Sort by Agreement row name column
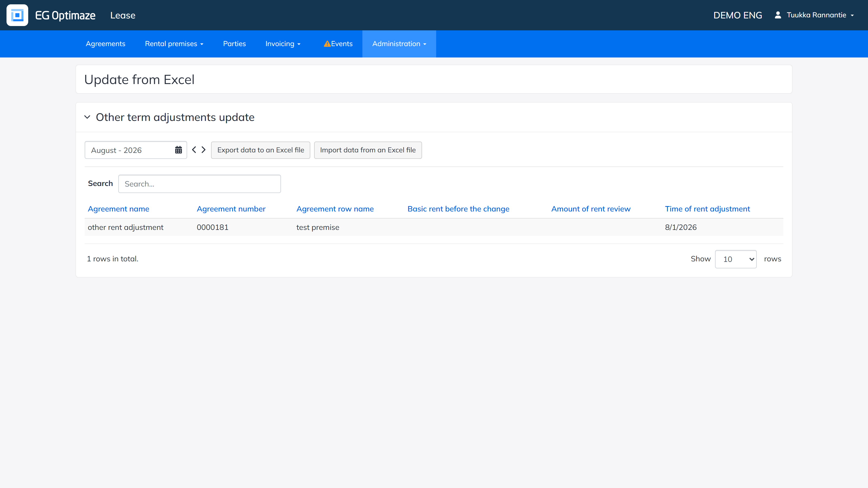Viewport: 868px width, 488px height. coord(335,209)
